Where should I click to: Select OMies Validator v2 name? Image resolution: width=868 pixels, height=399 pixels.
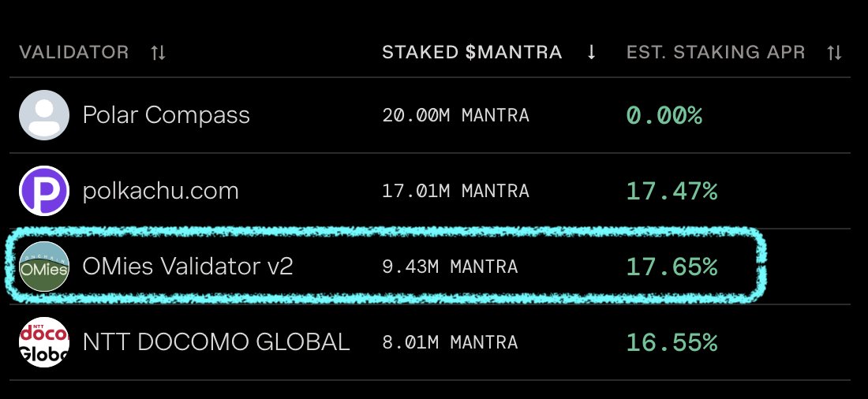188,267
